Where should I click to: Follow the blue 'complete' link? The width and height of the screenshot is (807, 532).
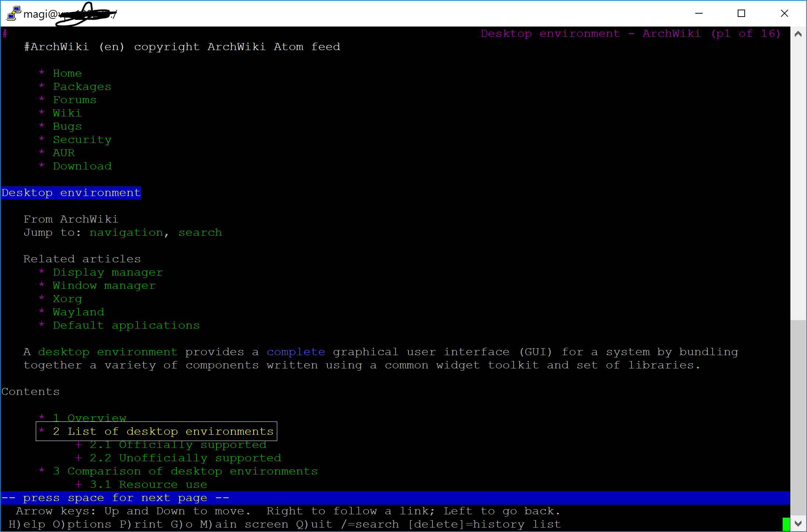click(296, 352)
